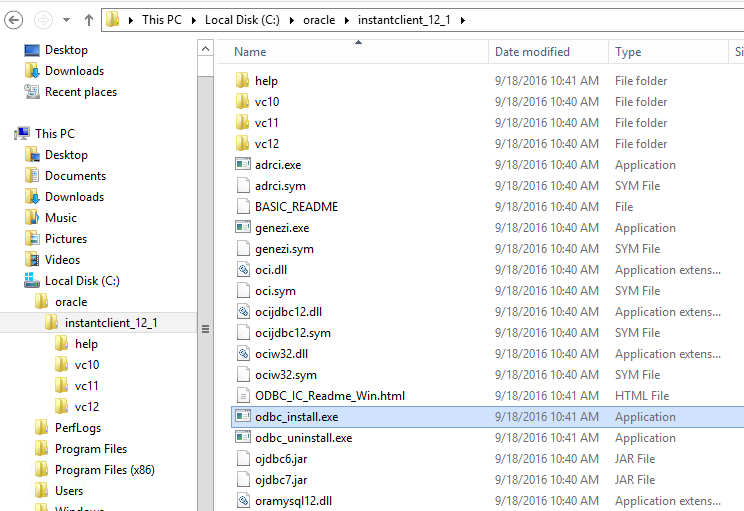
Task: Open Documents in navigation pane
Action: 75,176
